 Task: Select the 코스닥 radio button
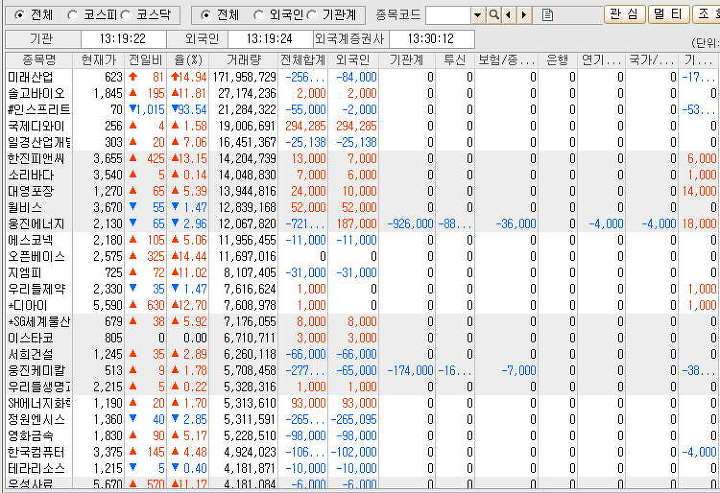(x=125, y=15)
